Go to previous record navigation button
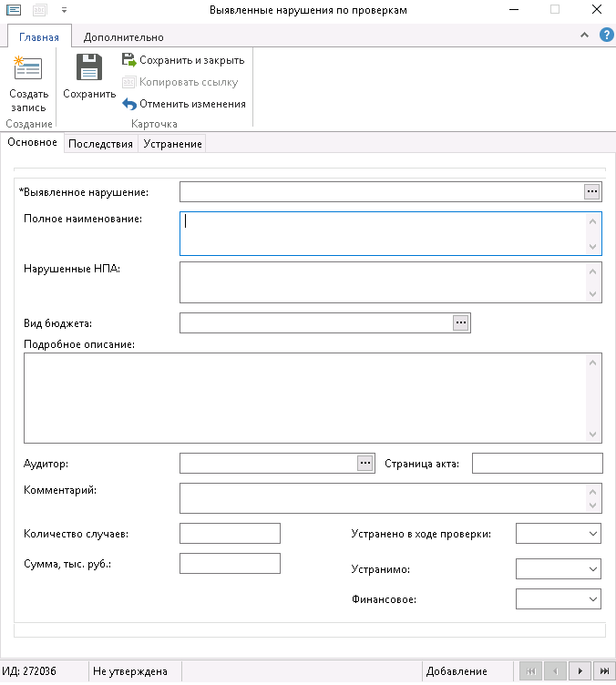 click(x=556, y=671)
